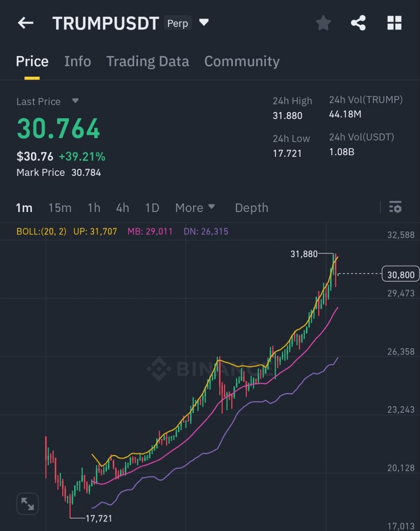Tap the 24h Low 17.721 value
Screen dimensions: 420x531
coord(287,153)
